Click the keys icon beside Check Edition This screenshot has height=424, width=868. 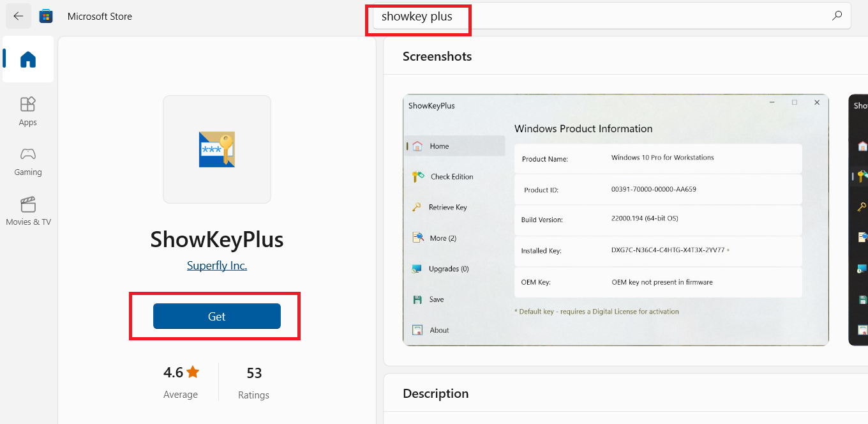point(417,176)
